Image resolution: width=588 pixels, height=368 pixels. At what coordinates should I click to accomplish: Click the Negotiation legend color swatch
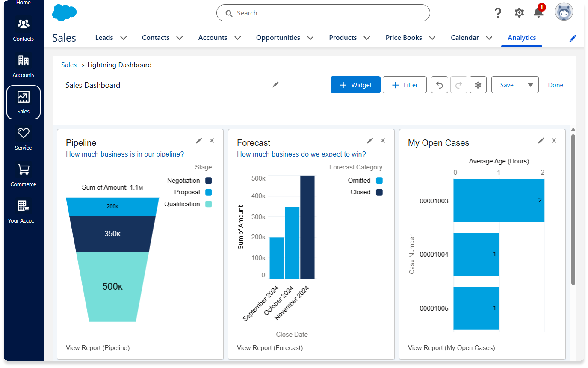208,181
